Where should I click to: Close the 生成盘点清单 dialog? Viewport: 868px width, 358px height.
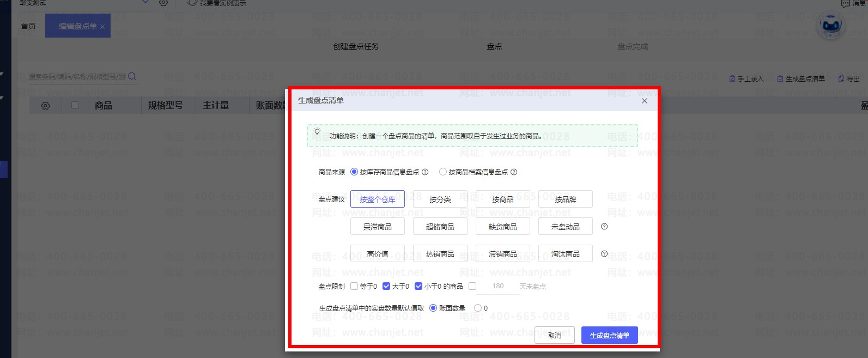(644, 101)
